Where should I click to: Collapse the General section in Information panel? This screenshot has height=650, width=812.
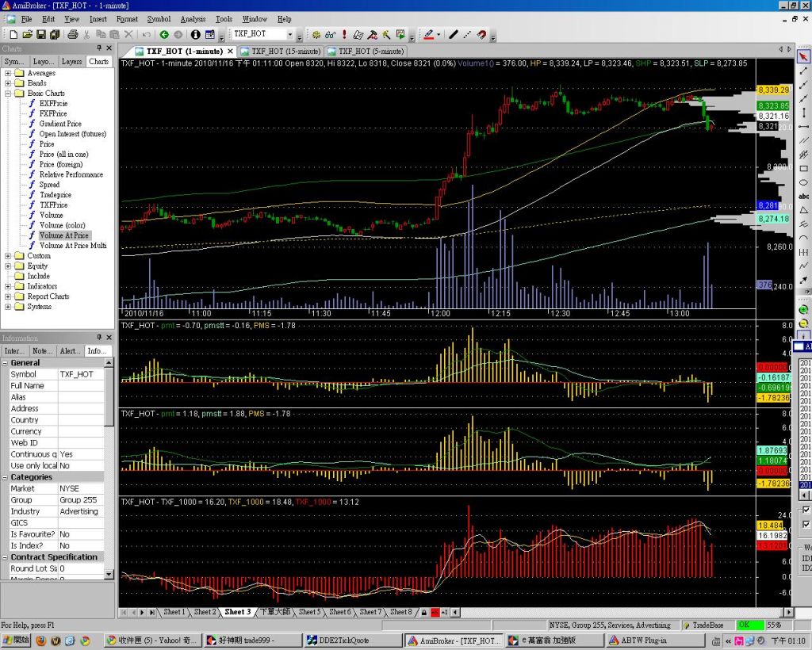(5, 363)
